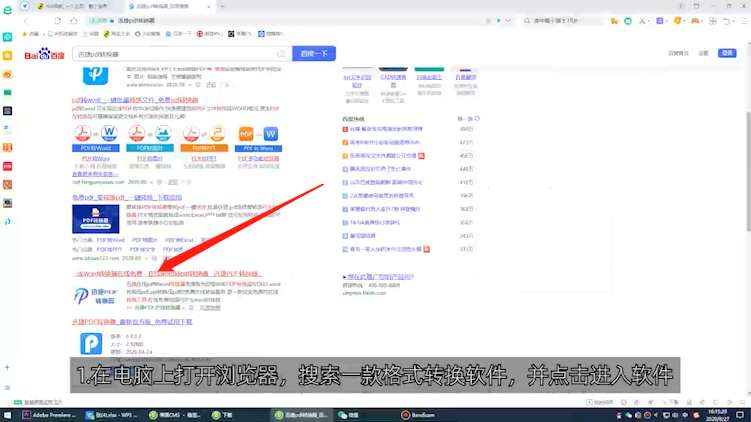This screenshot has width=751, height=422.
Task: Reload the page with the refresh icon
Action: pyautogui.click(x=57, y=21)
